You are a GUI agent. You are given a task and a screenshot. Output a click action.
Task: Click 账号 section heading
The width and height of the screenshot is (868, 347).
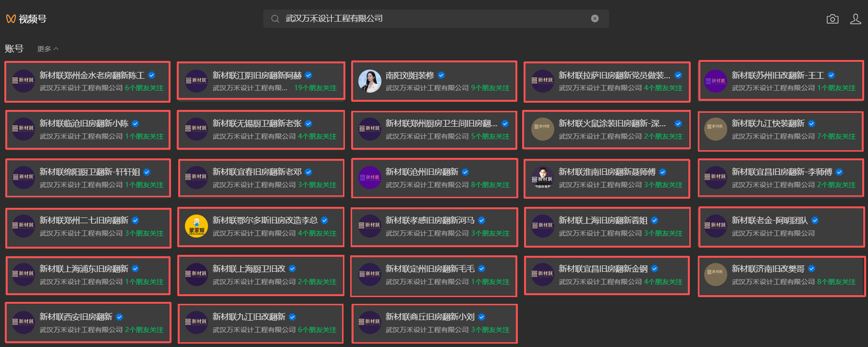(14, 48)
